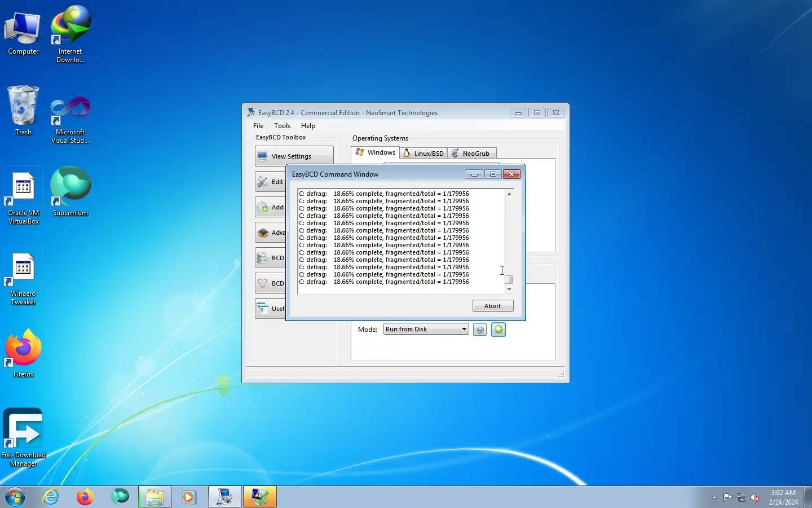Select the Supermium desktop shortcut
This screenshot has height=508, width=812.
point(70,191)
